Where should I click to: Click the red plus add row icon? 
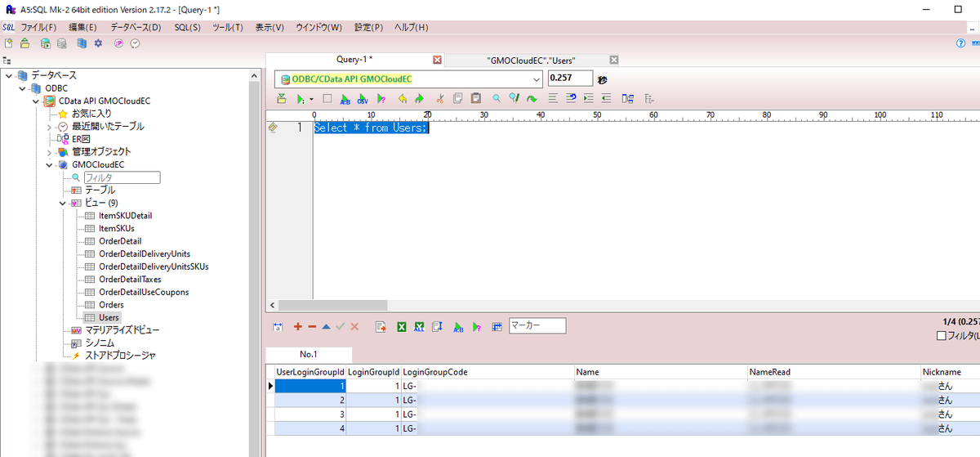[298, 326]
